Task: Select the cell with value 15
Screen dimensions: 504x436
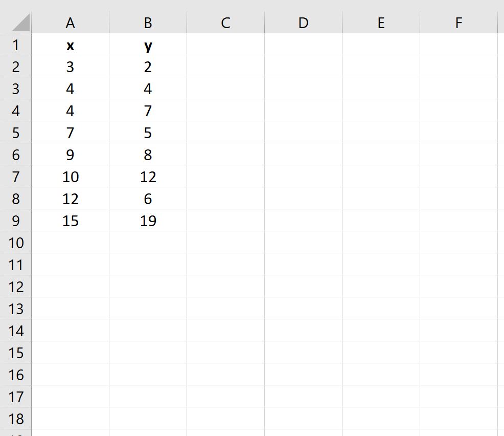Action: click(x=70, y=221)
